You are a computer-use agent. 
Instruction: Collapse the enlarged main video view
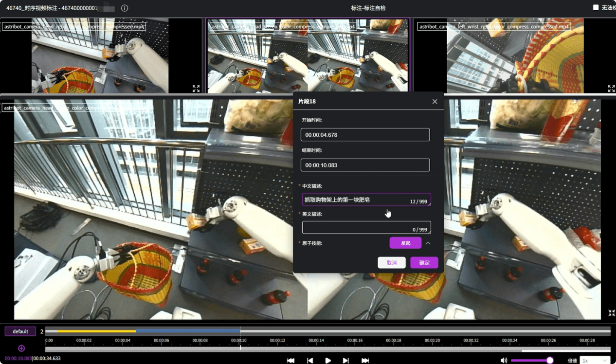612,313
